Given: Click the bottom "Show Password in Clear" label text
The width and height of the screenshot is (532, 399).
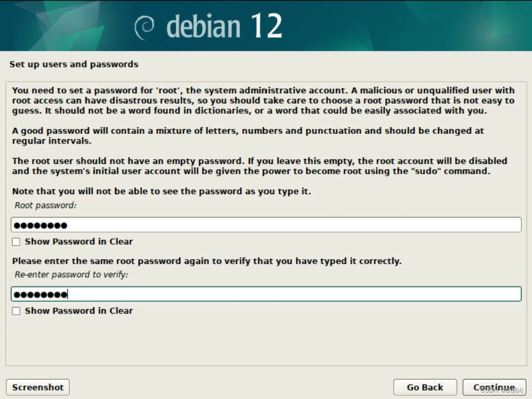Looking at the screenshot, I should pos(78,311).
